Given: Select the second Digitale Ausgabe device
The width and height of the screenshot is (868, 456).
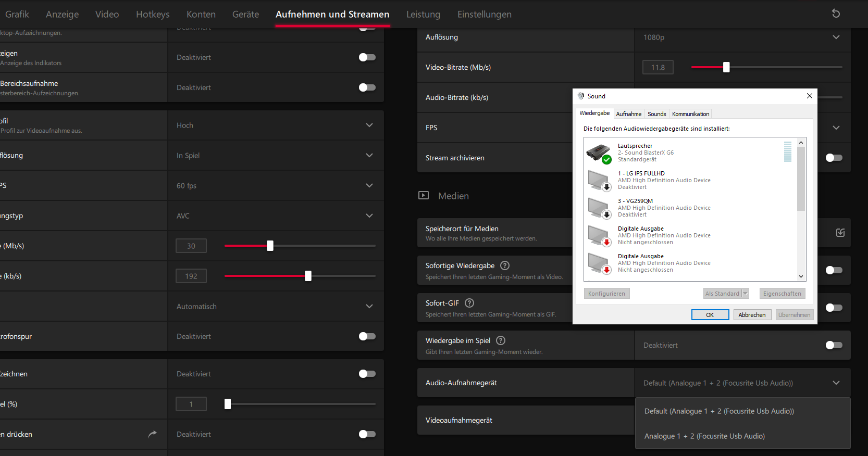Looking at the screenshot, I should point(690,263).
